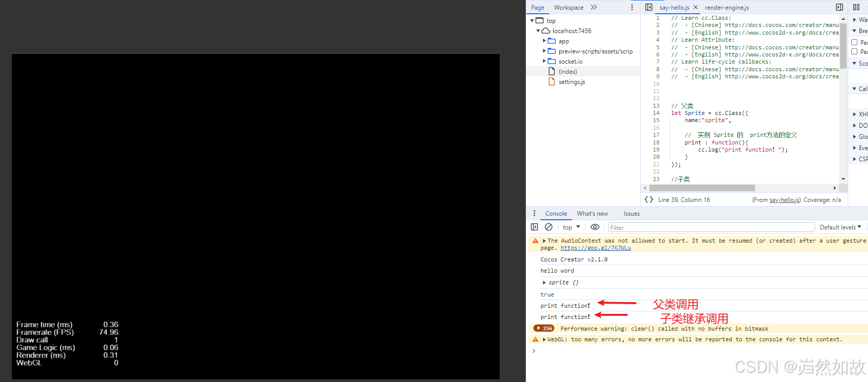Clear the console with the ban icon
This screenshot has height=382, width=868.
(x=549, y=227)
